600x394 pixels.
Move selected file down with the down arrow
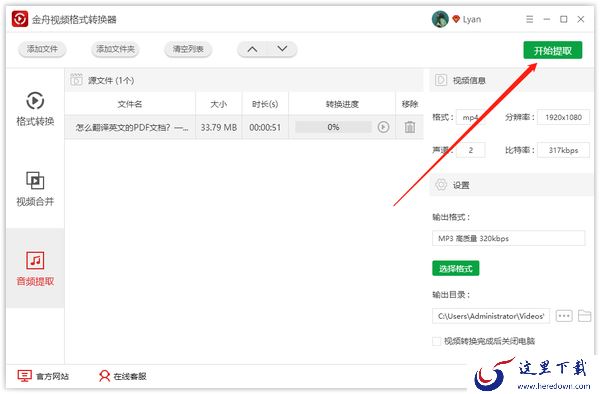(x=282, y=49)
